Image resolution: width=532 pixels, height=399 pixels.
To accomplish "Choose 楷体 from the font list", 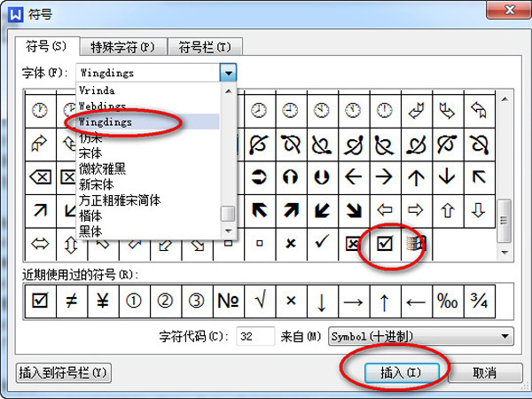I will [148, 215].
